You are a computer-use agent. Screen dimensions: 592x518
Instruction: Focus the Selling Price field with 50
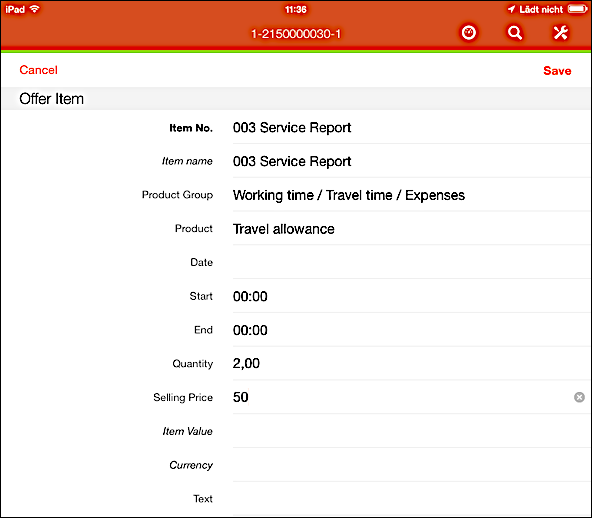[402, 397]
